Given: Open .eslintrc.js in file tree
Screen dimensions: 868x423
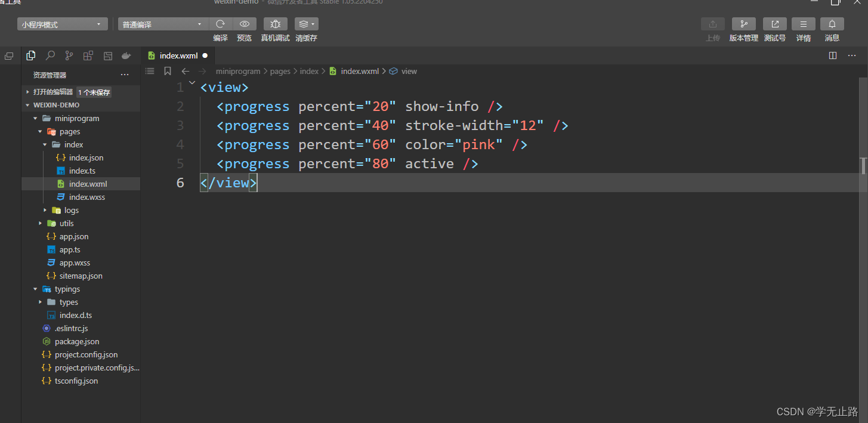Looking at the screenshot, I should [72, 328].
